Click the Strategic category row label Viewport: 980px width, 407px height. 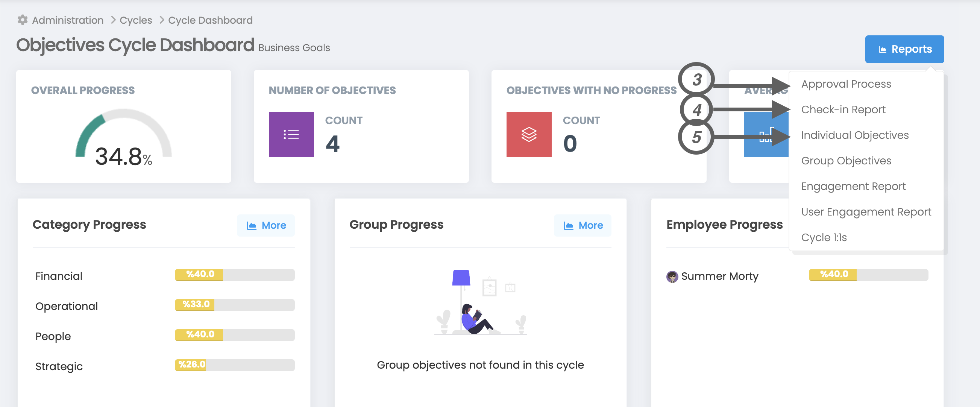59,366
